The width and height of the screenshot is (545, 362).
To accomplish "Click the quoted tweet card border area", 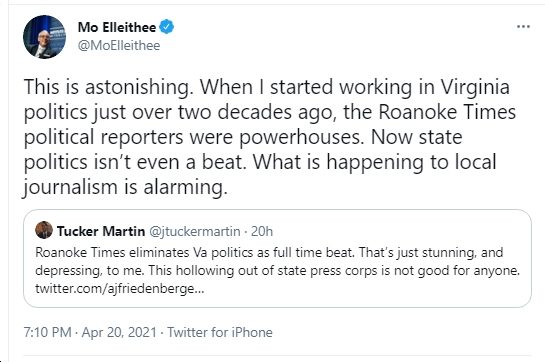I will pyautogui.click(x=277, y=258).
